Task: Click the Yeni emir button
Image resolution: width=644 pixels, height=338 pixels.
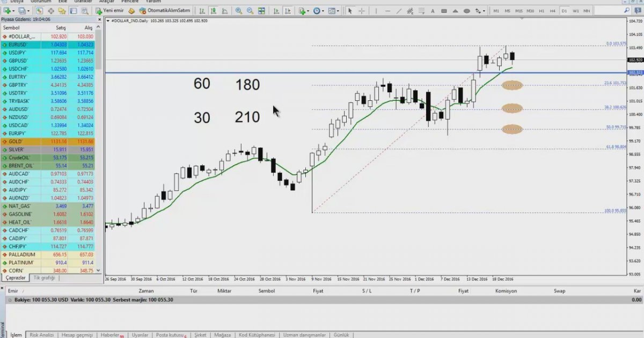Action: point(109,11)
